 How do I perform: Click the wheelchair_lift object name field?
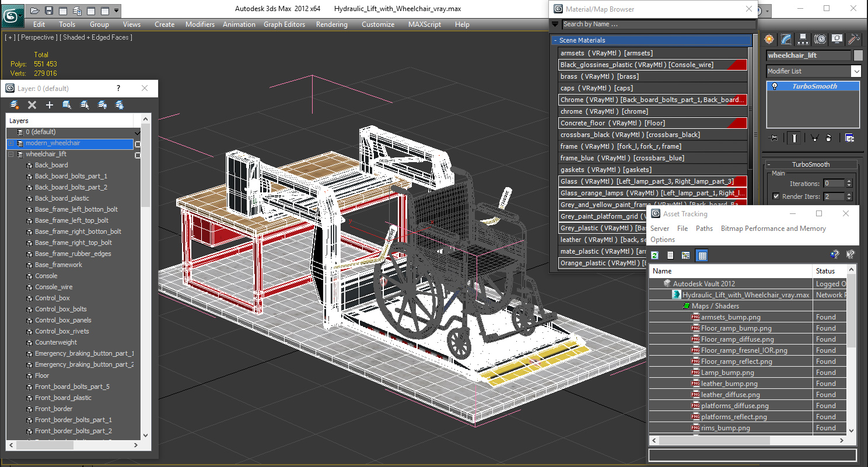pyautogui.click(x=808, y=55)
